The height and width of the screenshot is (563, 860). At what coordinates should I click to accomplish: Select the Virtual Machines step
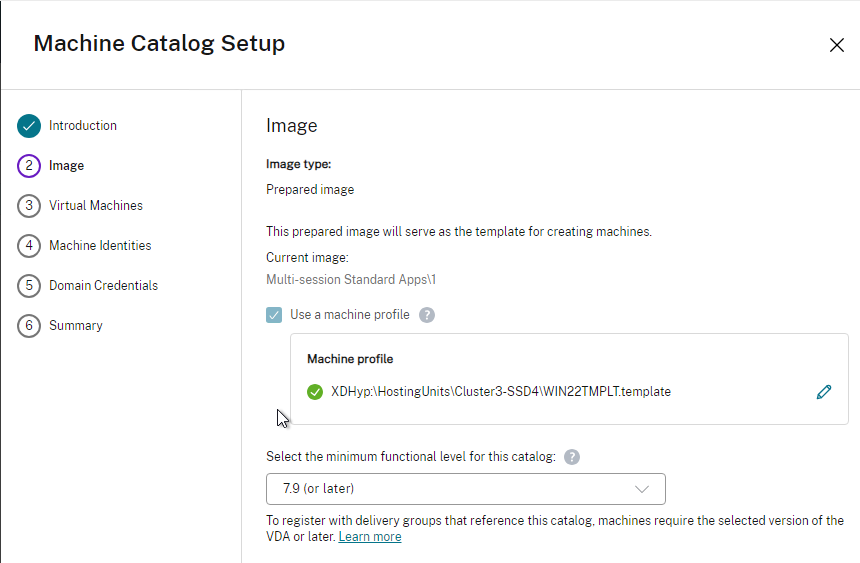(x=96, y=206)
